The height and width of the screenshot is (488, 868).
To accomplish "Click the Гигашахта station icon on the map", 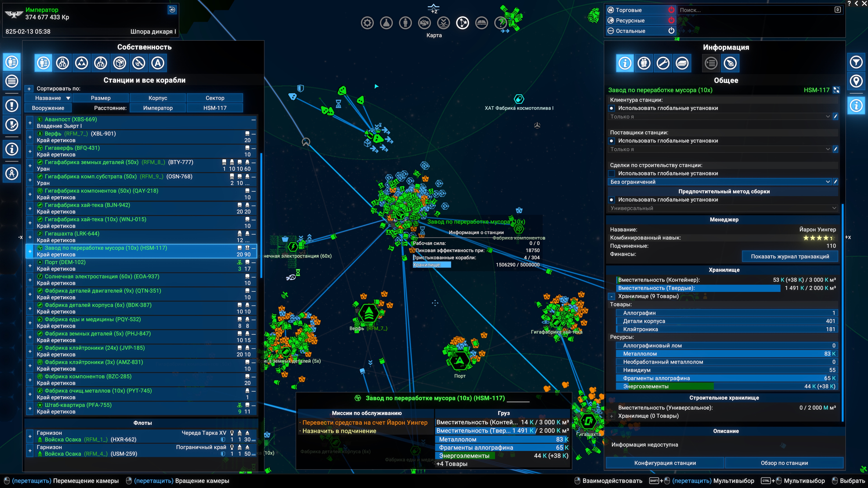I will (x=588, y=421).
